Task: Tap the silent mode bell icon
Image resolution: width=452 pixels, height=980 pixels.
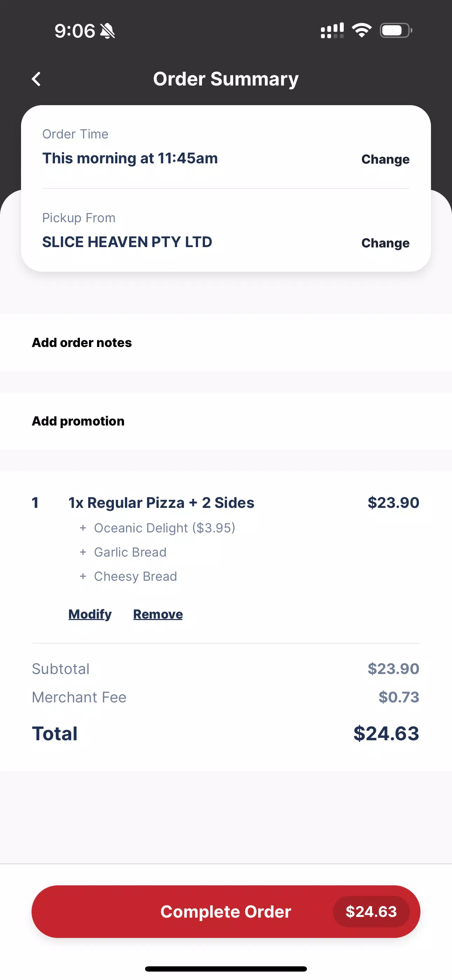Action: [107, 31]
